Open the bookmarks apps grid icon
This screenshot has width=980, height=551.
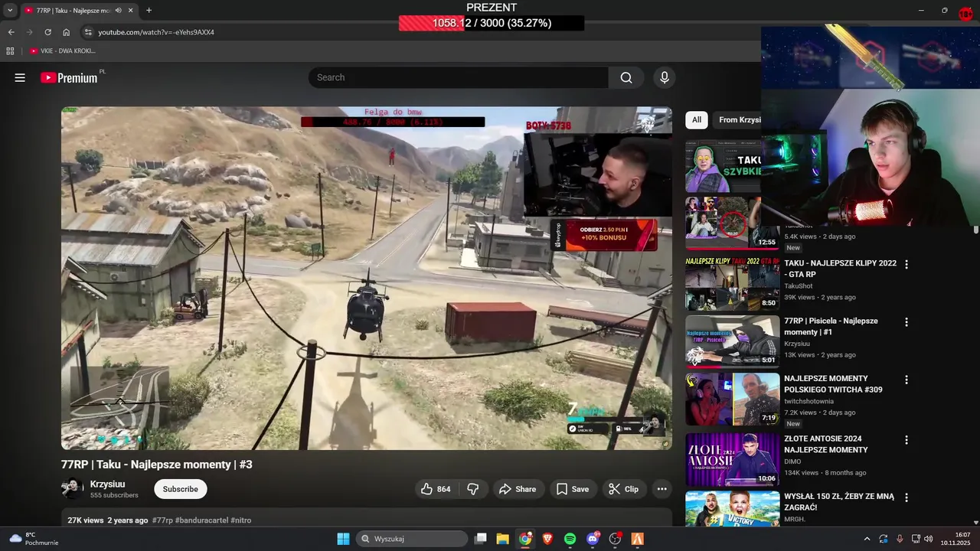pos(10,51)
